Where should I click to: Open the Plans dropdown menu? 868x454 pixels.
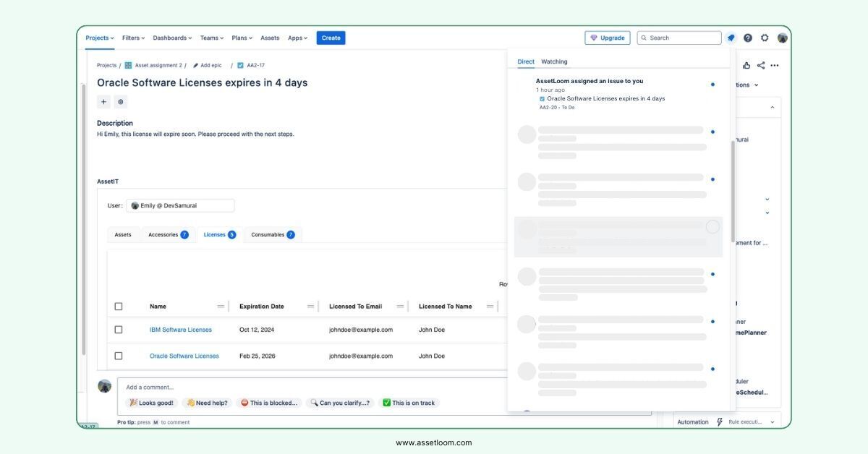(x=242, y=38)
